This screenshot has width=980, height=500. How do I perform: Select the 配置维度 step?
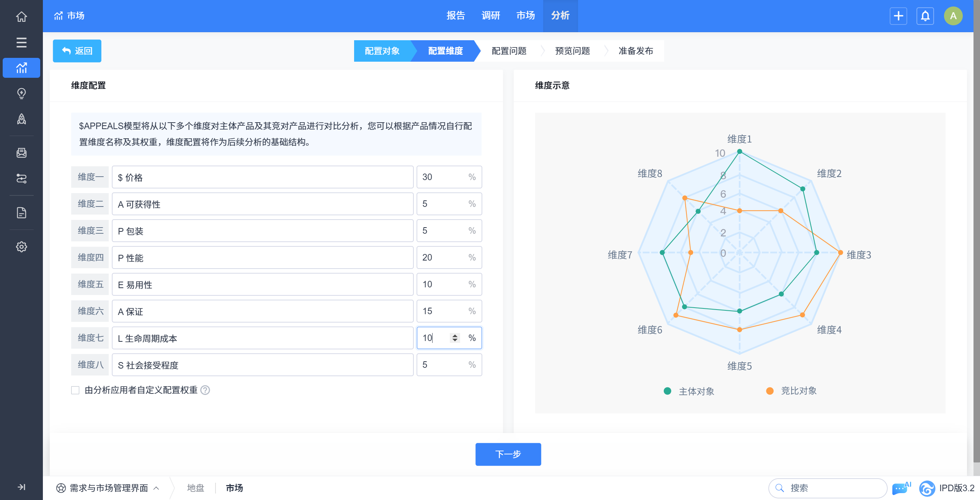(446, 51)
